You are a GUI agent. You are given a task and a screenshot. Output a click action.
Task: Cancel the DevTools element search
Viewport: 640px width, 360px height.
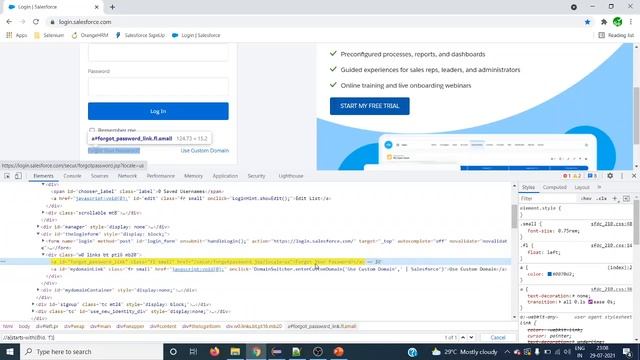(x=498, y=338)
